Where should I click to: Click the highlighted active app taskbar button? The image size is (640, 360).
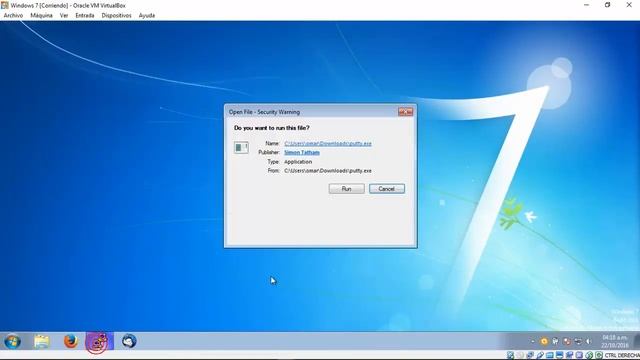click(x=99, y=342)
